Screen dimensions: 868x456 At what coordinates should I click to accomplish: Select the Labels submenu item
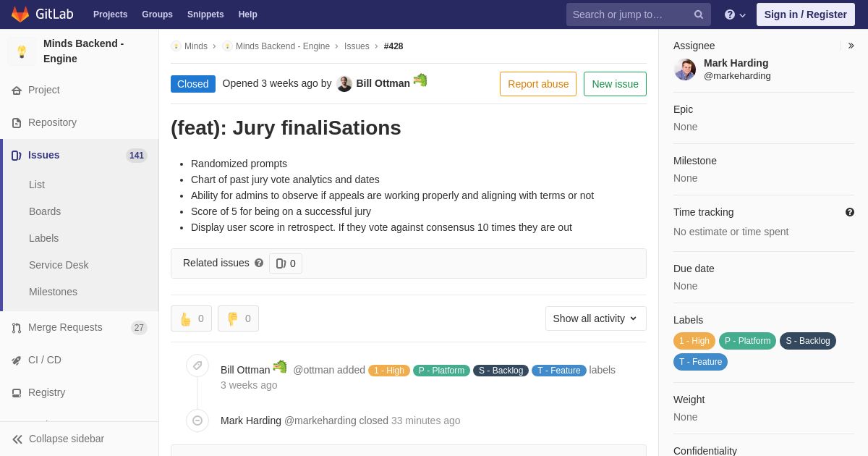click(x=43, y=238)
